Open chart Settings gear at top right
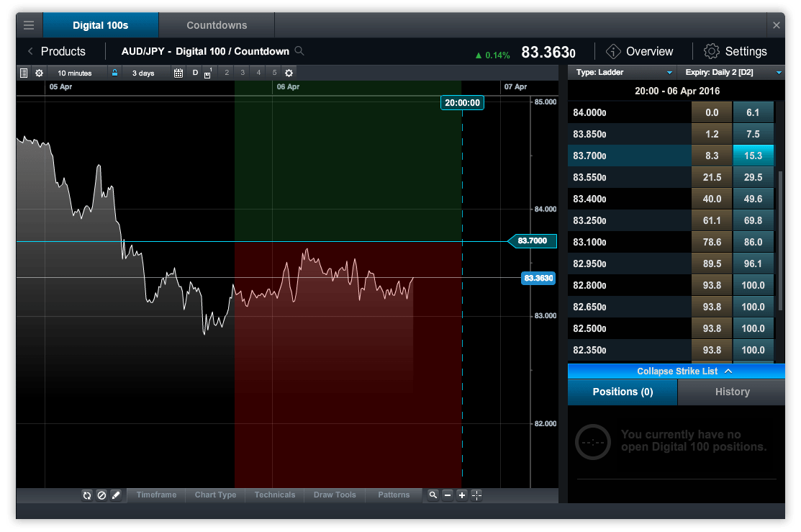 coord(735,51)
